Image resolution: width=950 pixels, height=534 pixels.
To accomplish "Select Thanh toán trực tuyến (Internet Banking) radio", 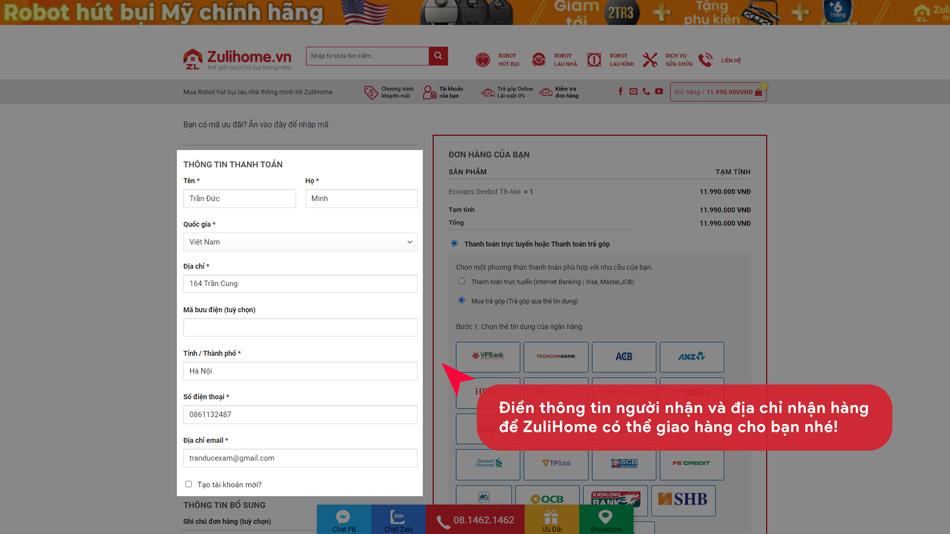I will 462,281.
